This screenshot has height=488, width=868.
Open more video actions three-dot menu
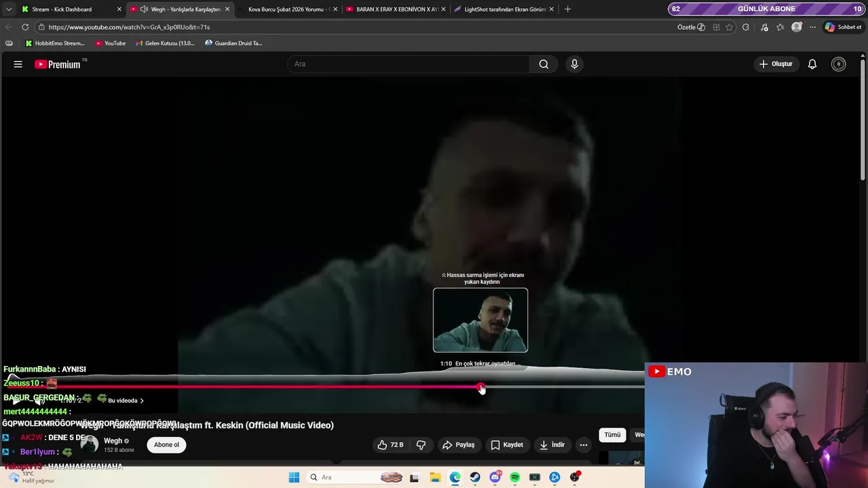583,445
